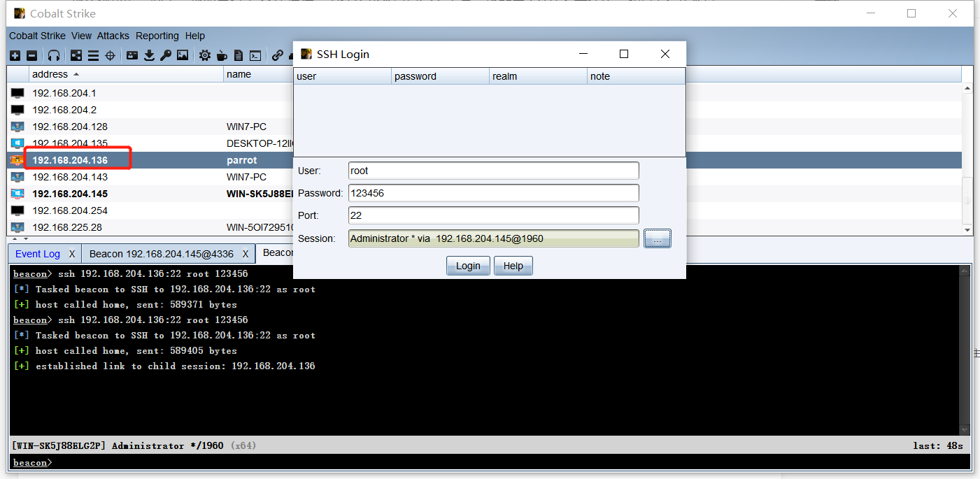Click host icon for 192.168.204.1
This screenshot has height=479, width=980.
point(17,93)
